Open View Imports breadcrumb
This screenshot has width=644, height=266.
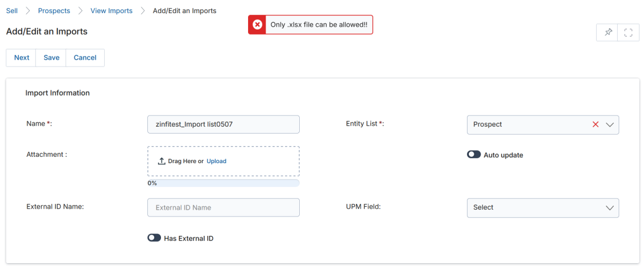(112, 11)
